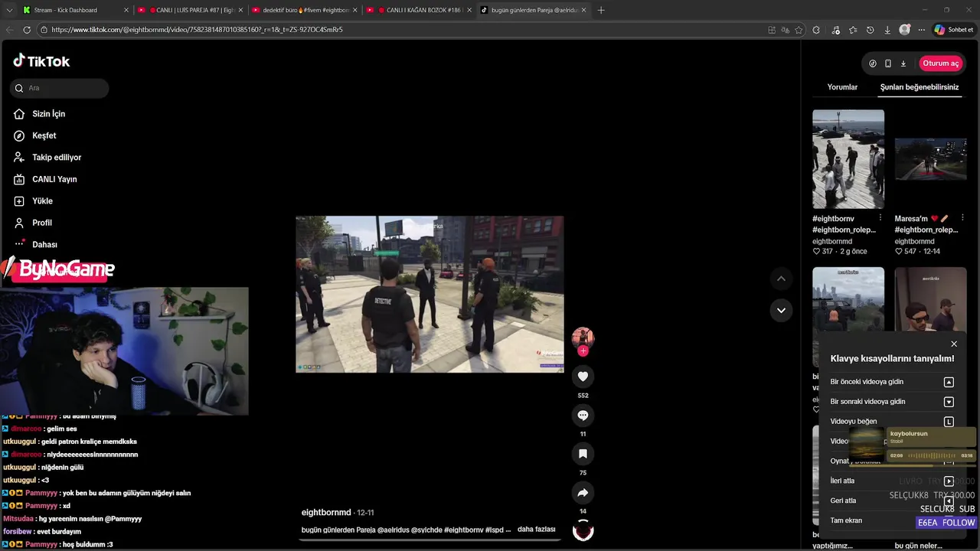Click the L key icon for Videoyu beğen

pyautogui.click(x=949, y=422)
